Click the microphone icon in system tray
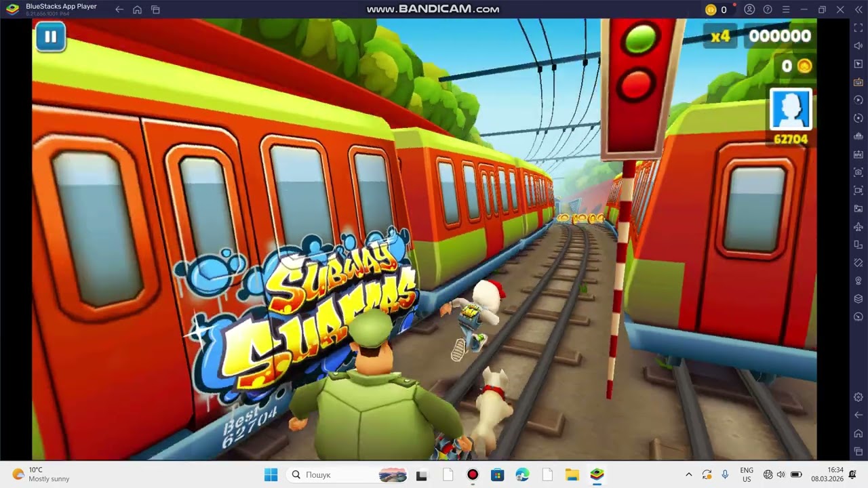 pos(725,474)
